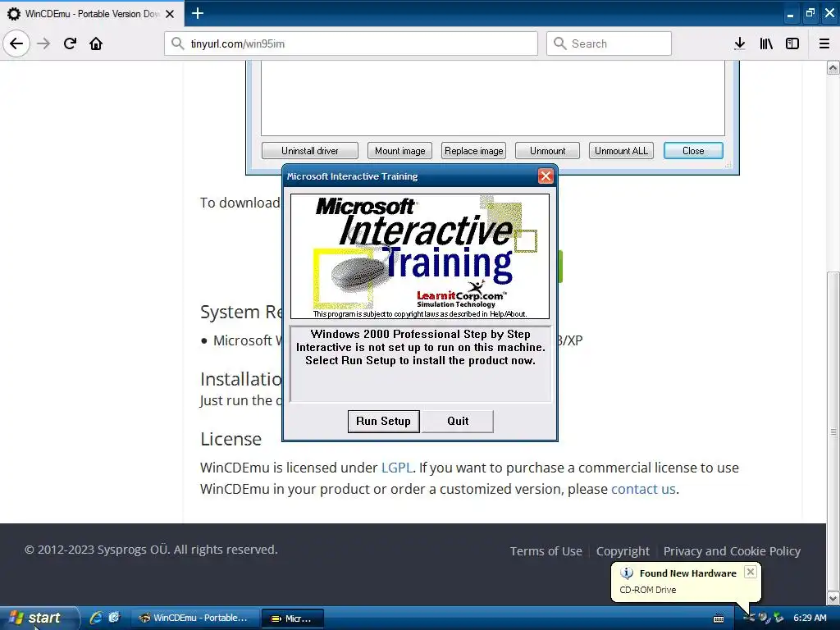Click Replace image button
The height and width of the screenshot is (630, 840).
tap(473, 151)
